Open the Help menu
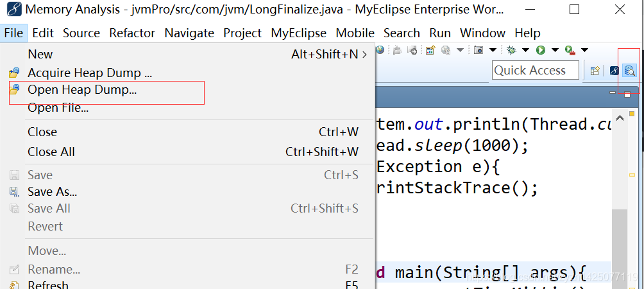This screenshot has height=289, width=644. click(x=527, y=33)
